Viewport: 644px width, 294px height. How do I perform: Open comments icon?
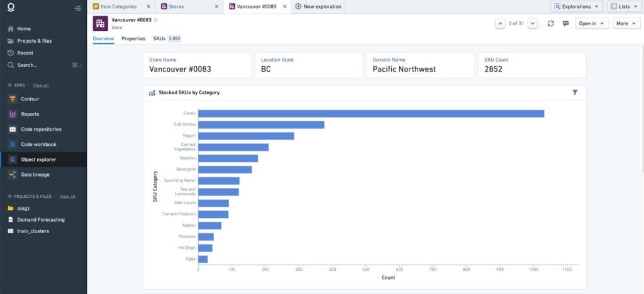point(565,23)
